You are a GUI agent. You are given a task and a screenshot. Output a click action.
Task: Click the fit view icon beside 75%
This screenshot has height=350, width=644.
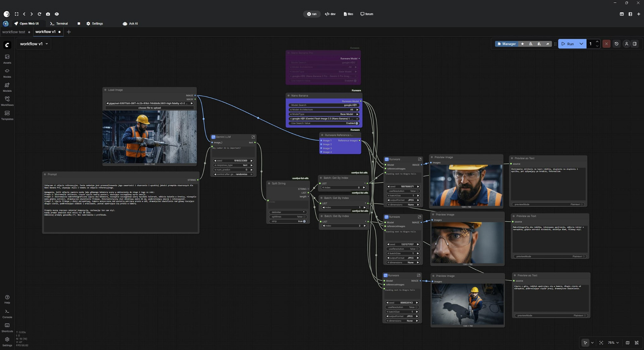[x=601, y=343]
